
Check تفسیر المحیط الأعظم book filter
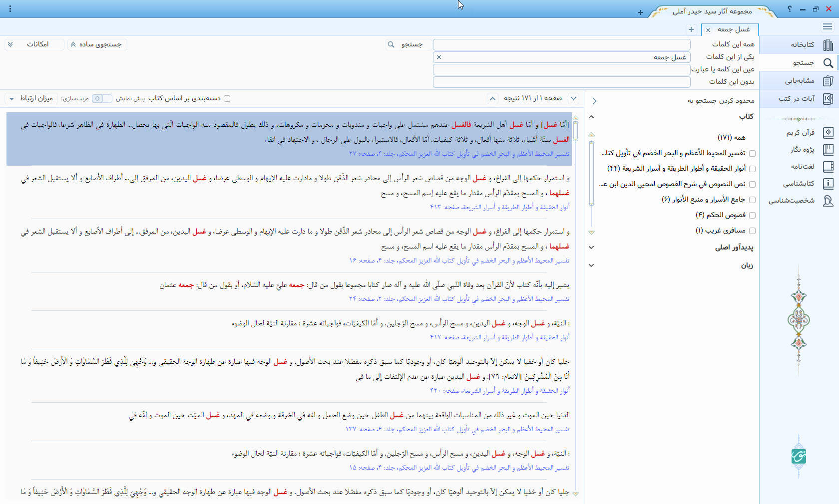752,153
